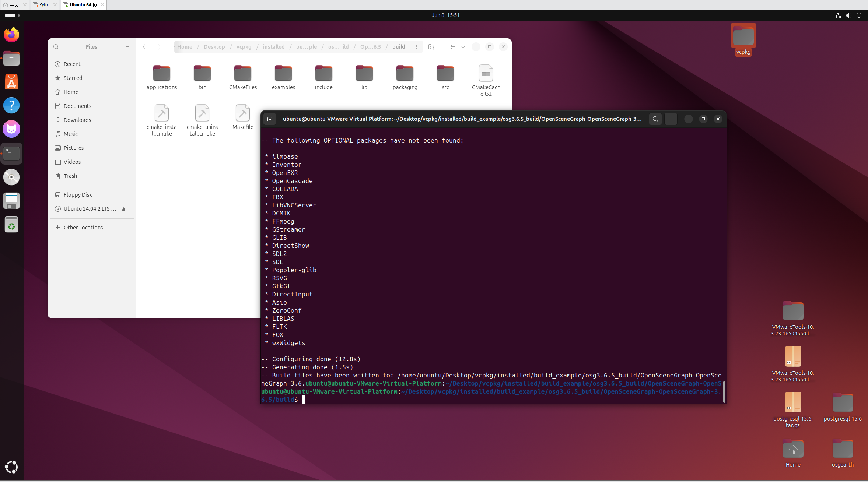Click the Files search magnifier icon
Screen dimensions: 868x482
click(56, 47)
